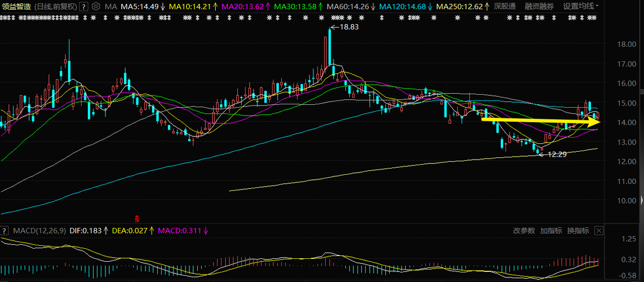Screen dimensions: 644x282
Task: Click the 深股通 link
Action: 504,7
